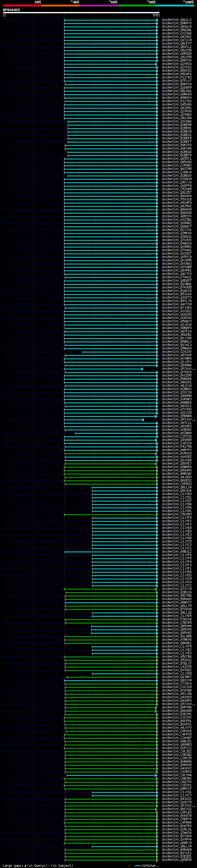Click the purple ~60% identity legend segment
The image size is (197, 868).
click(x=99, y=6)
